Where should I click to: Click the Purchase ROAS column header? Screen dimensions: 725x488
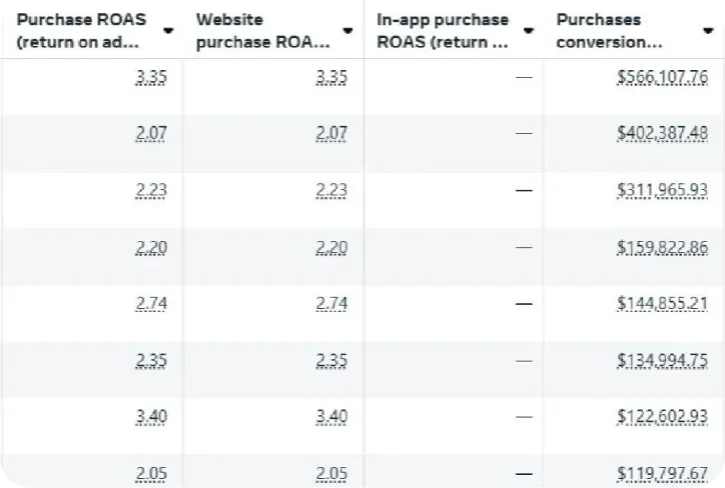pyautogui.click(x=82, y=30)
